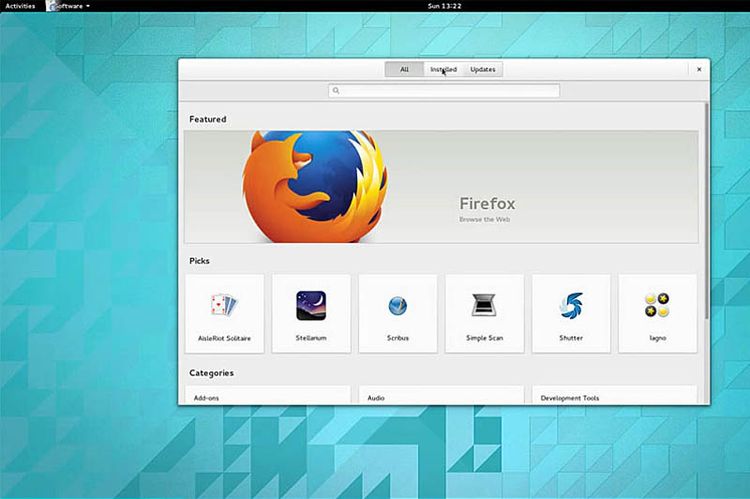Click the vertical scrollbar of Software window

(706, 211)
